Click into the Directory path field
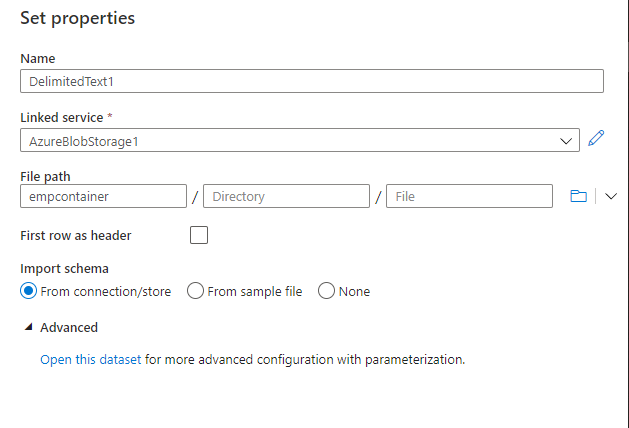Screen dimensions: 629x428 pyautogui.click(x=285, y=197)
